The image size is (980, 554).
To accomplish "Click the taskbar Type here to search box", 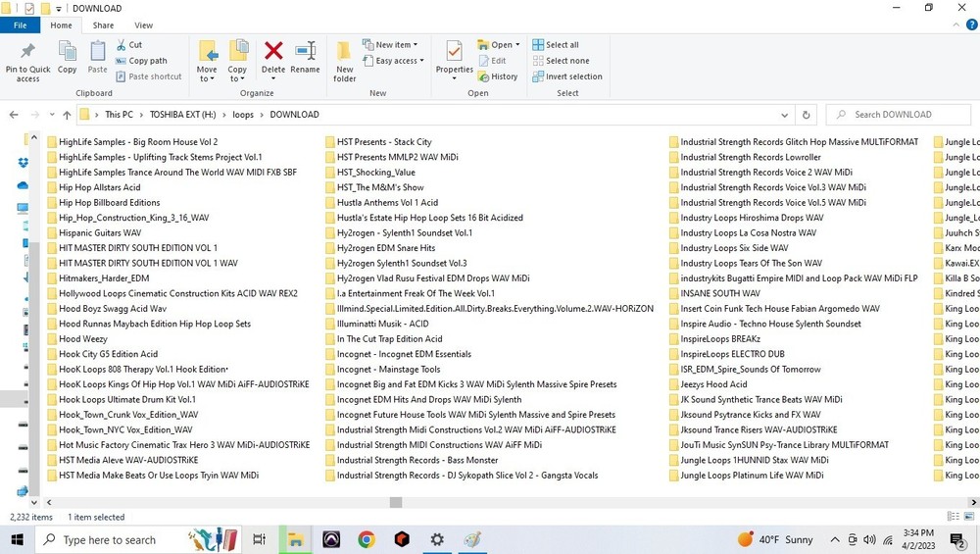I will [138, 539].
